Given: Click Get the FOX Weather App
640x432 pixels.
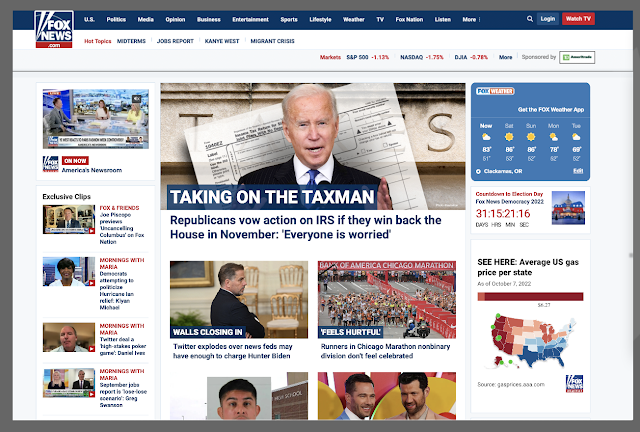Looking at the screenshot, I should coord(551,109).
